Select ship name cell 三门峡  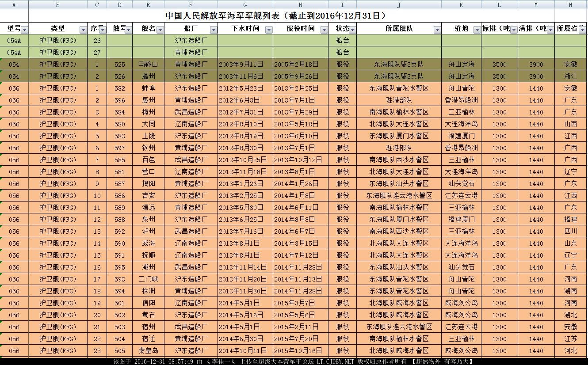[x=149, y=279]
